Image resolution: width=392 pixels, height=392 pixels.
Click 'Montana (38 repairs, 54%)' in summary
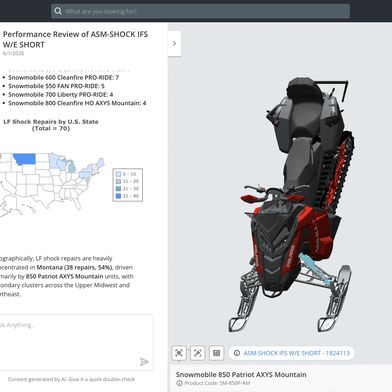click(75, 267)
